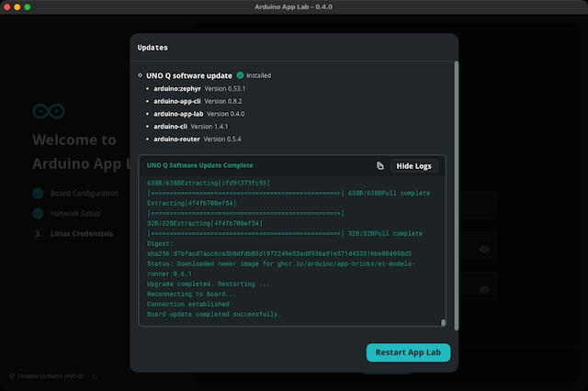Click the board icon in status bar
Viewport: 588px width, 391px height.
click(12, 376)
